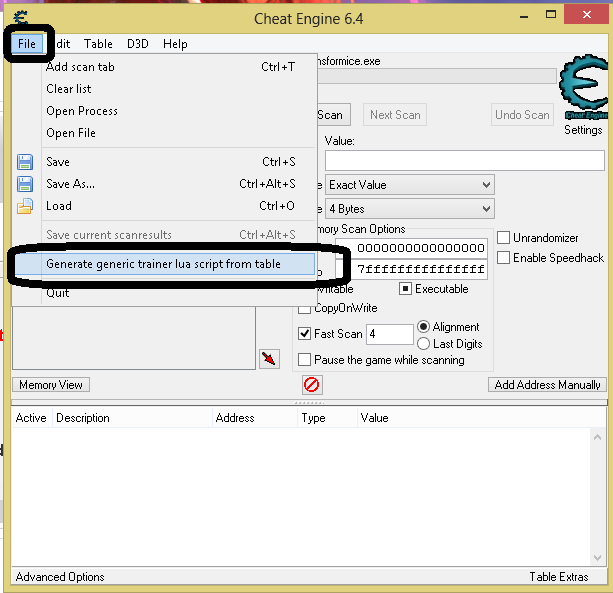Click the Value column header in address list
The width and height of the screenshot is (613, 593).
482,418
